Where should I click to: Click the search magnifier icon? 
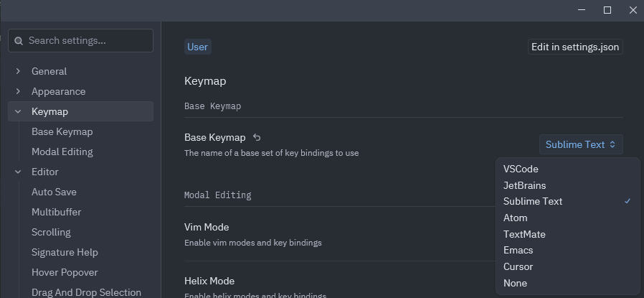19,41
